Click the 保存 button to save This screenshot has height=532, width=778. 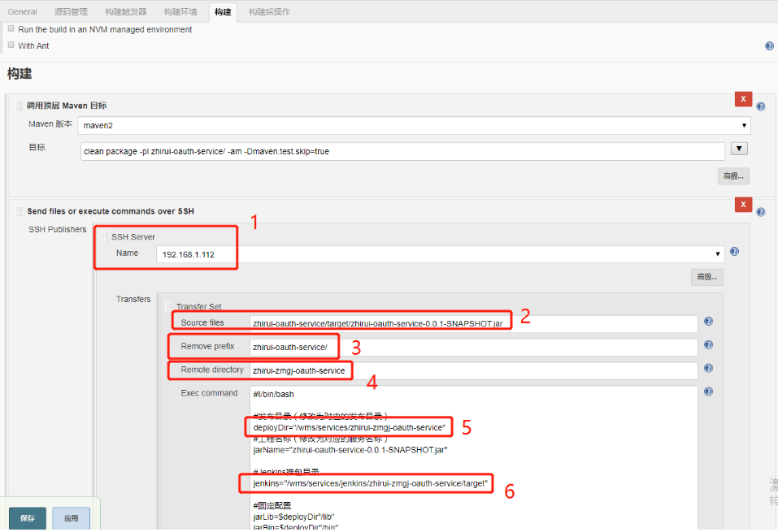28,517
